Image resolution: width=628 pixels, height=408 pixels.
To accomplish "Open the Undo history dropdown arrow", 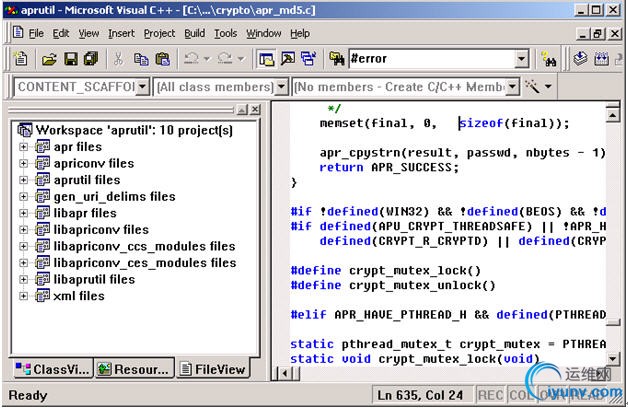I will point(207,59).
